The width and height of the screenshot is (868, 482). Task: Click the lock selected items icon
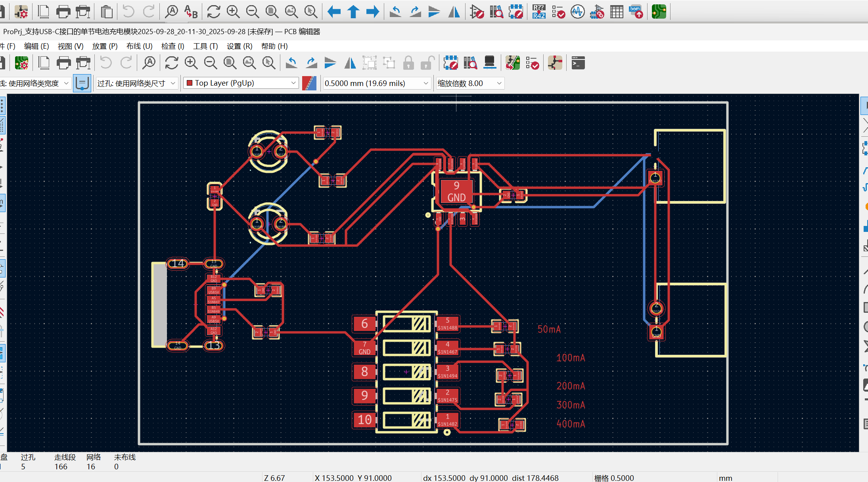click(x=408, y=63)
